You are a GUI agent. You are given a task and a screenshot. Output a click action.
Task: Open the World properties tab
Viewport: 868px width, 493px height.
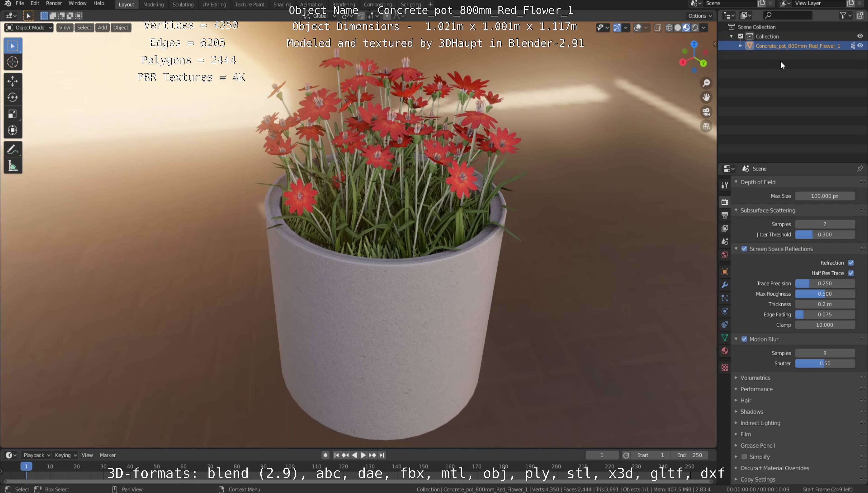[x=724, y=255]
